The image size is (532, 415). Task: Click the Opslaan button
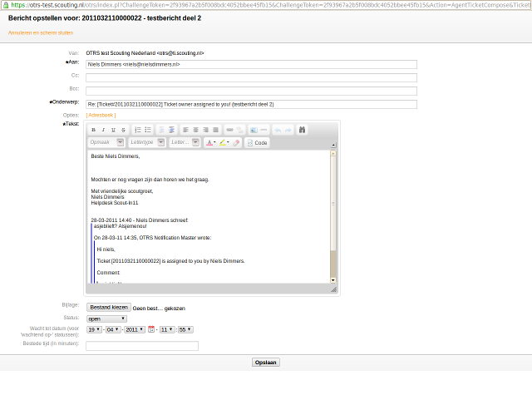266,363
